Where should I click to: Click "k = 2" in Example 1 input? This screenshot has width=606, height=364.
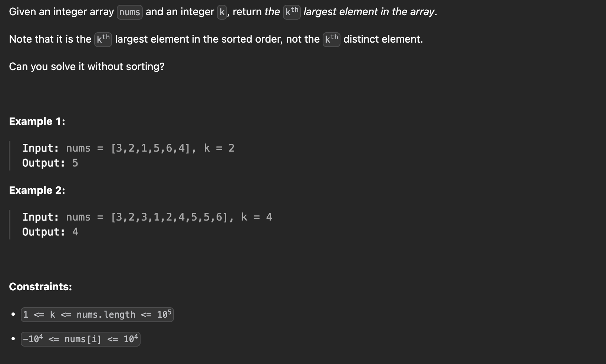tap(219, 148)
